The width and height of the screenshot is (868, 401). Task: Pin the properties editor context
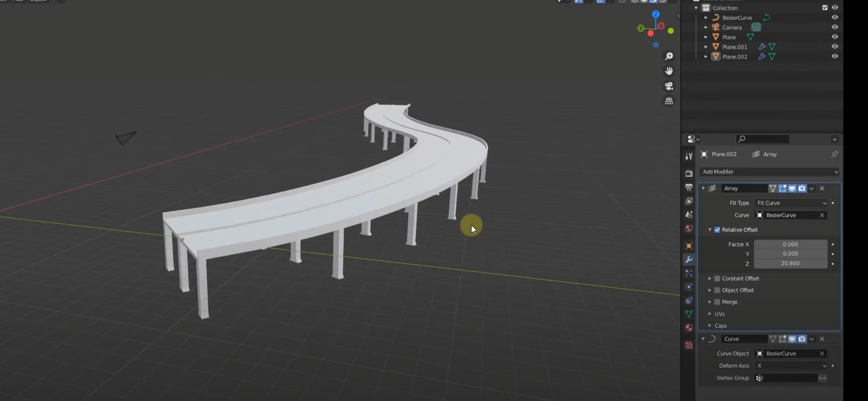point(834,154)
